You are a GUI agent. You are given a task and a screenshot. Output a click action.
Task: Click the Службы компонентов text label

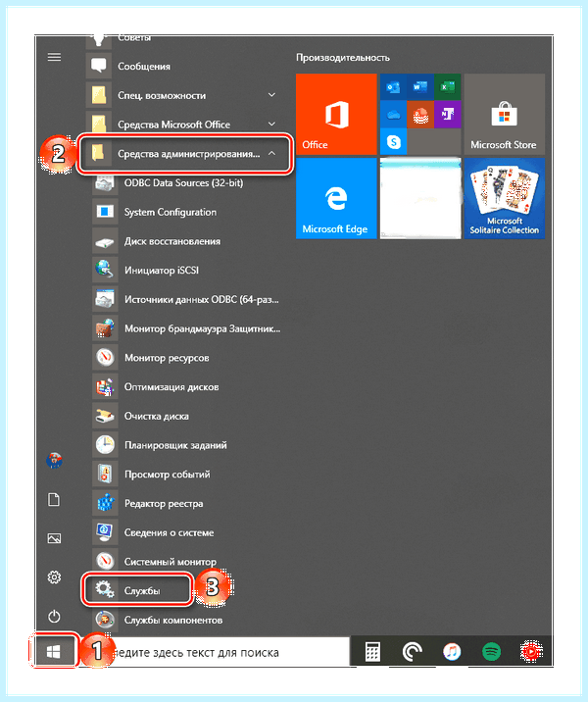173,620
